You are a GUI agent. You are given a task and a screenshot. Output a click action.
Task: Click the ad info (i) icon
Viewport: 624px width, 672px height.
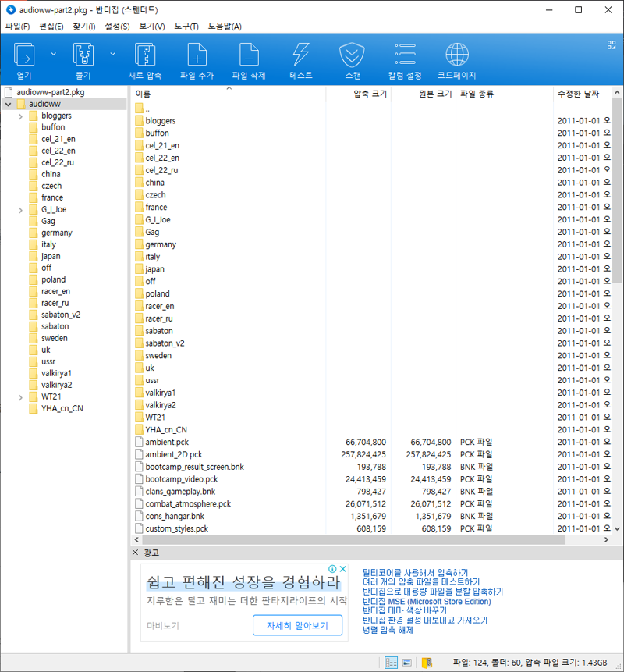332,569
